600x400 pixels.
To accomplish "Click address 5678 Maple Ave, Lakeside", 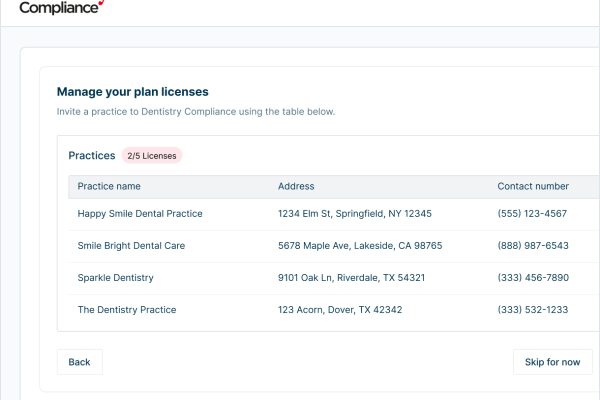I will click(x=360, y=246).
